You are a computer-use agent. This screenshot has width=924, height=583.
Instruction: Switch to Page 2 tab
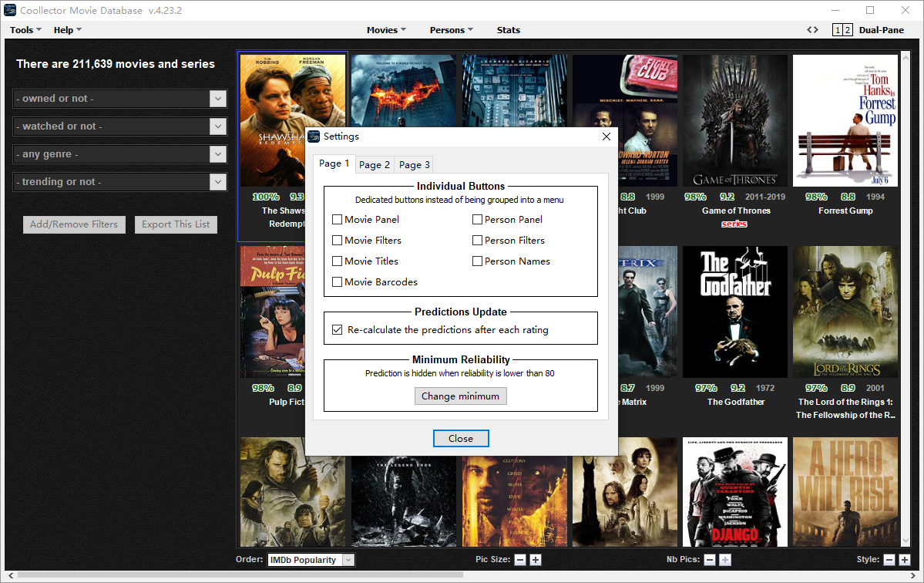[x=375, y=164]
